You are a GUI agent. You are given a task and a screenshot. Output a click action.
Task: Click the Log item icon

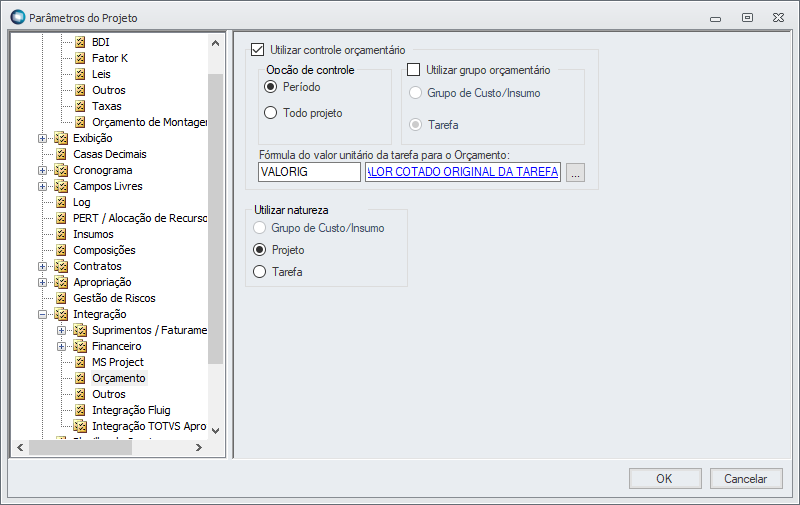click(x=61, y=202)
